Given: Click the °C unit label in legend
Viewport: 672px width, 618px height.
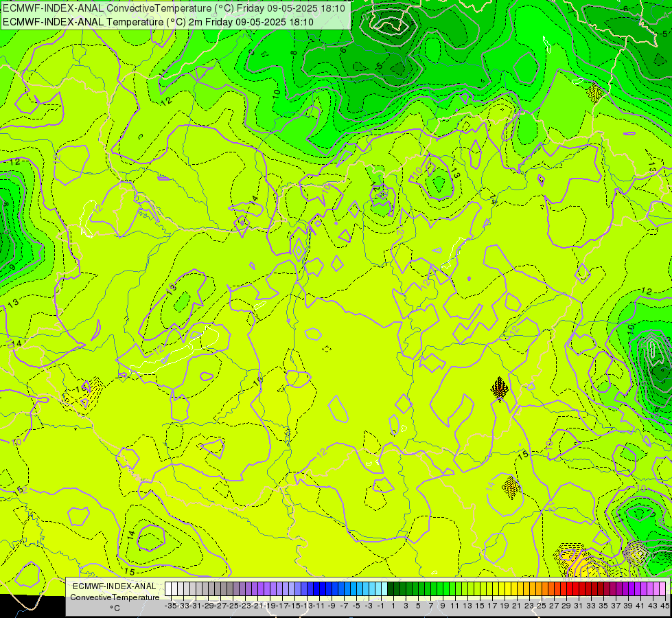Looking at the screenshot, I should [x=115, y=608].
